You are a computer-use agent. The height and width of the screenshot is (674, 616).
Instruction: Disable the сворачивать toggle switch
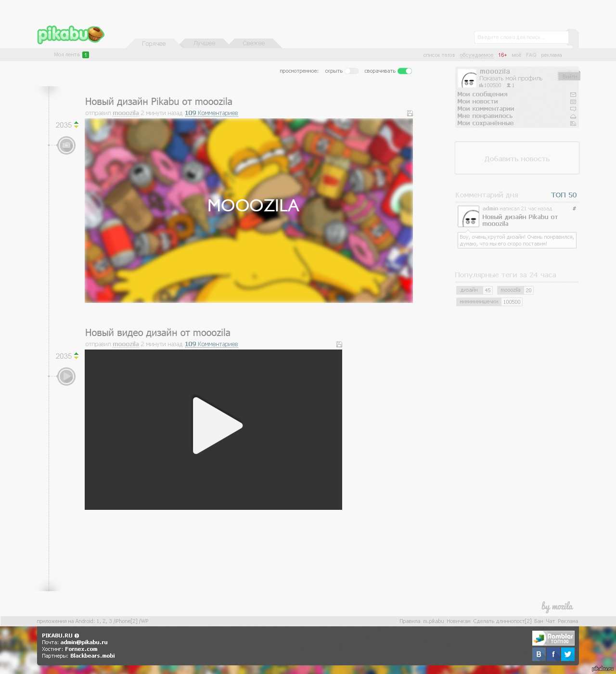click(405, 71)
